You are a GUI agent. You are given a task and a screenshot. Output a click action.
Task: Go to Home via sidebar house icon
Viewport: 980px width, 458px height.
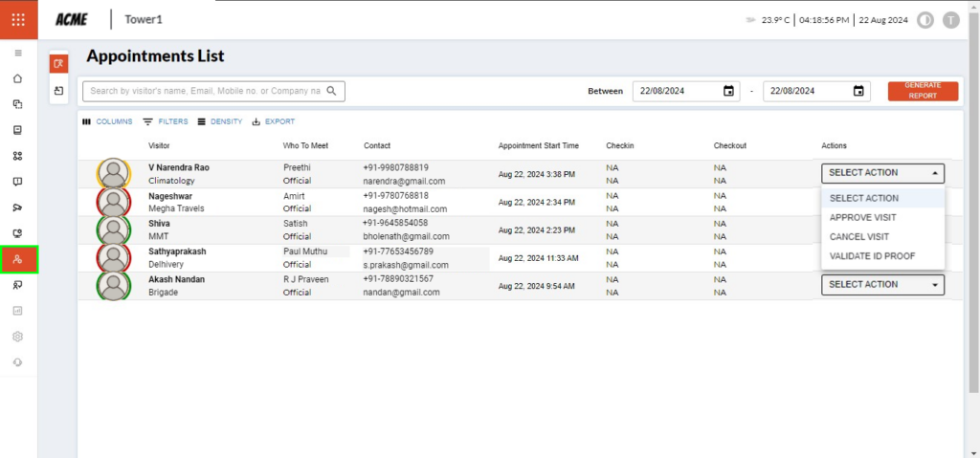point(18,78)
